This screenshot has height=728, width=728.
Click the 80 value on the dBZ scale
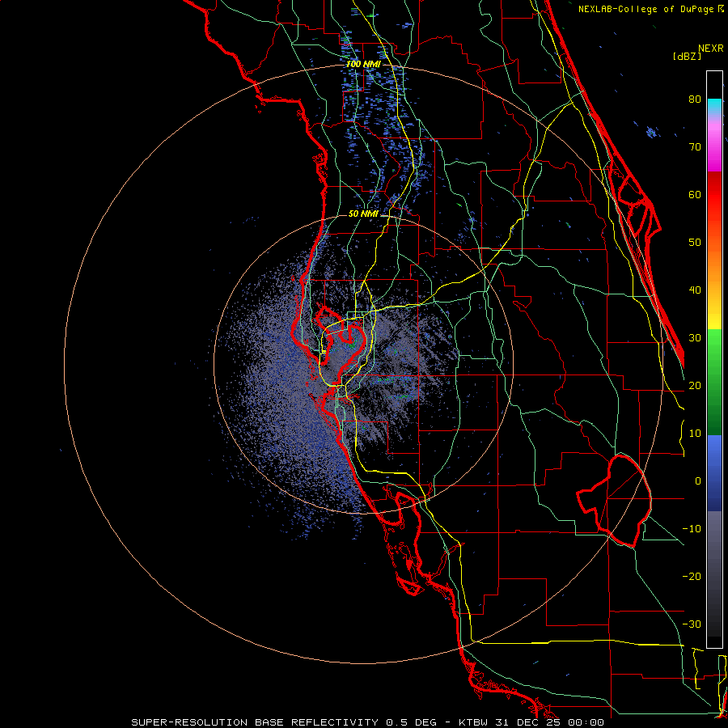click(x=695, y=99)
